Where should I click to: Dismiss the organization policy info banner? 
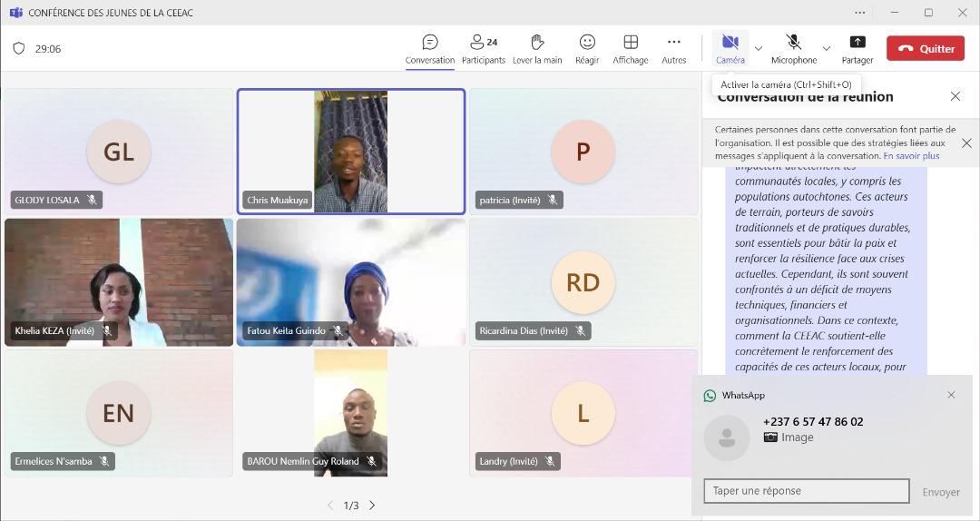[966, 143]
